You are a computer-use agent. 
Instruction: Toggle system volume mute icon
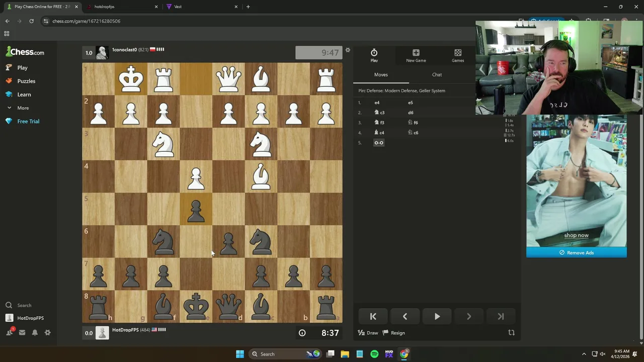tap(603, 354)
